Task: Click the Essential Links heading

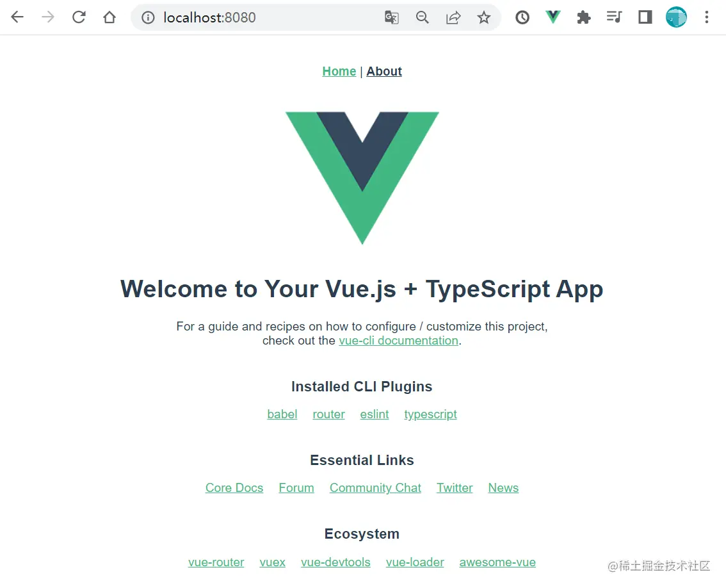Action: (x=362, y=460)
